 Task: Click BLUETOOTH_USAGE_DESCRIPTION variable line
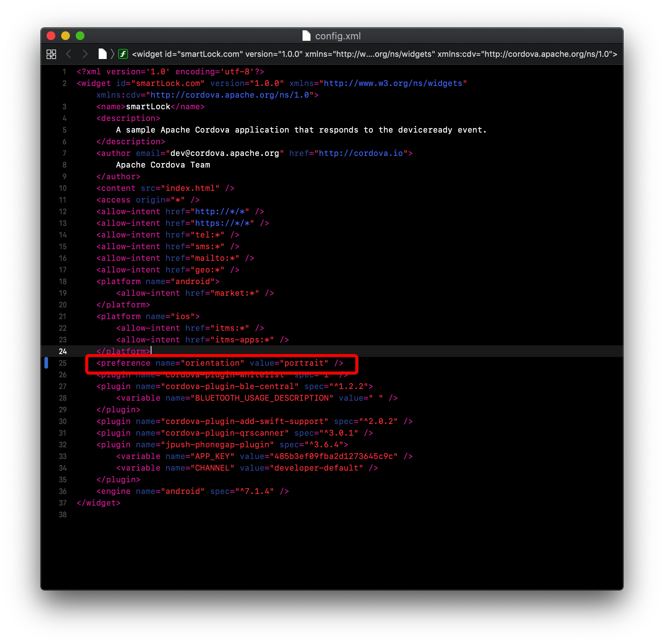257,398
